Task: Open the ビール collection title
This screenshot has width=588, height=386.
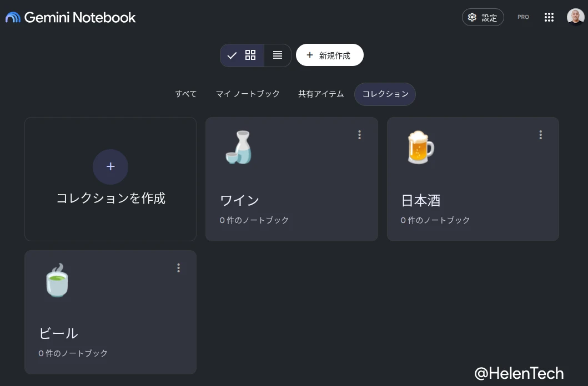Action: point(58,333)
